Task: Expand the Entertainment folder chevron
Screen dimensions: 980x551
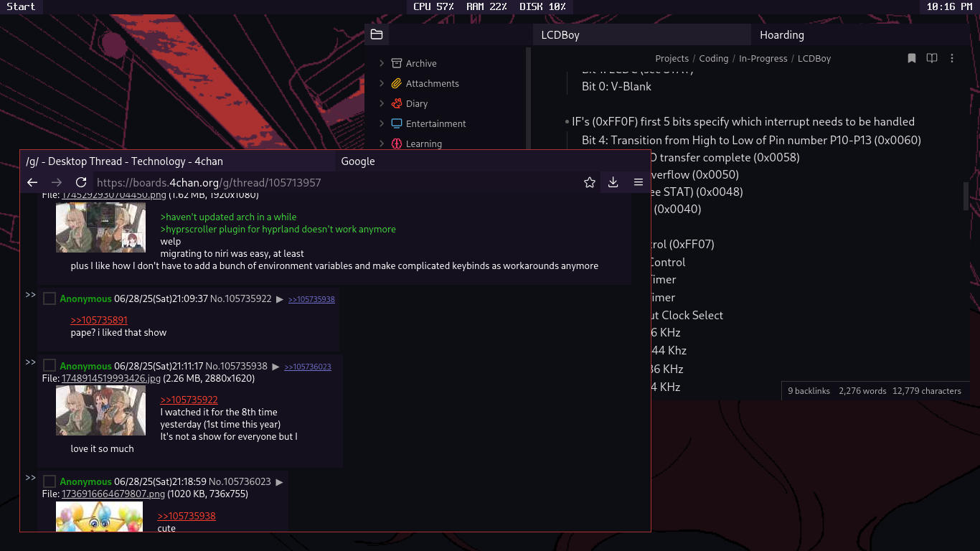Action: 382,123
